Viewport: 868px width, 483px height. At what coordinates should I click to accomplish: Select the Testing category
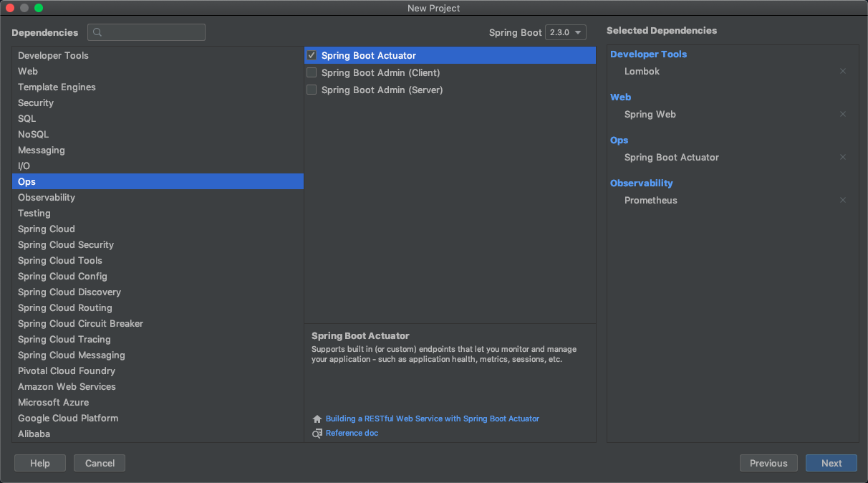[x=158, y=213]
